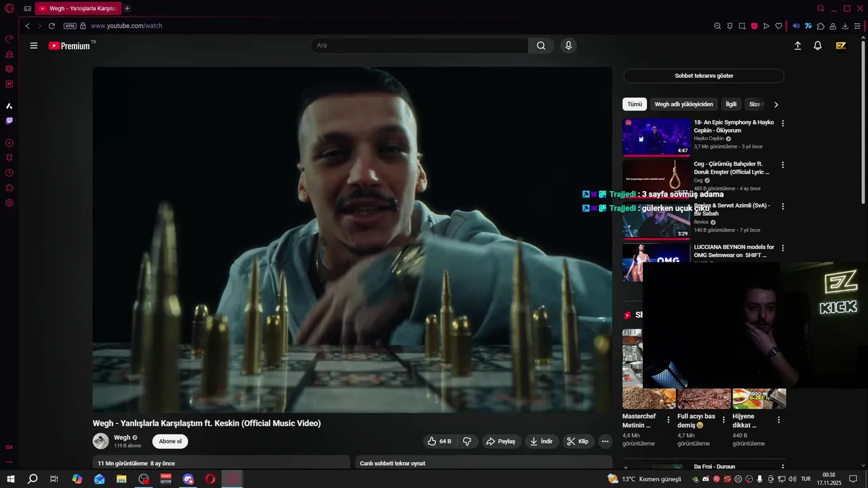Add page to bookmarks heart icon
Screen dimensions: 868x488
[x=778, y=26]
